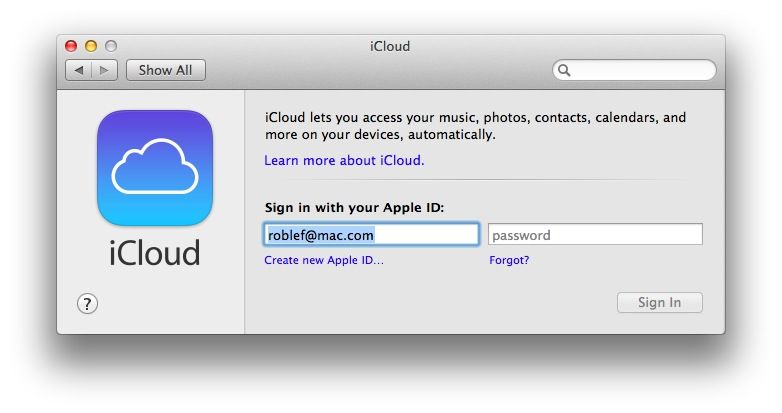Open help with the question mark button

click(x=87, y=303)
